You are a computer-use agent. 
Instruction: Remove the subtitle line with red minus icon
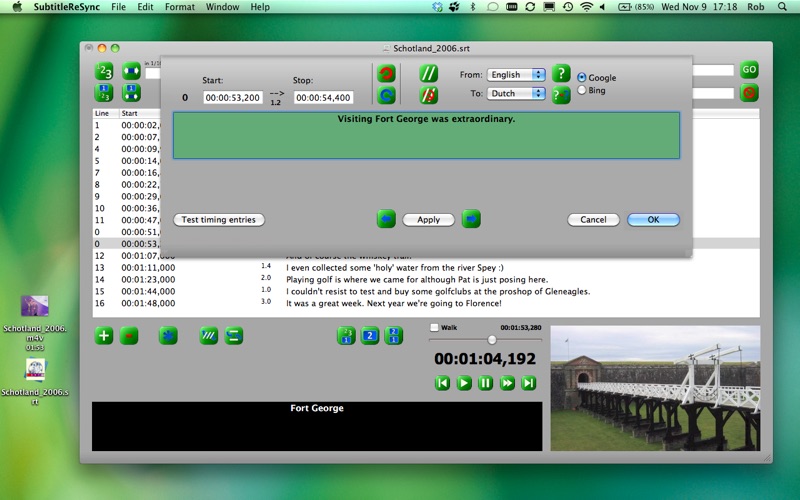point(129,336)
